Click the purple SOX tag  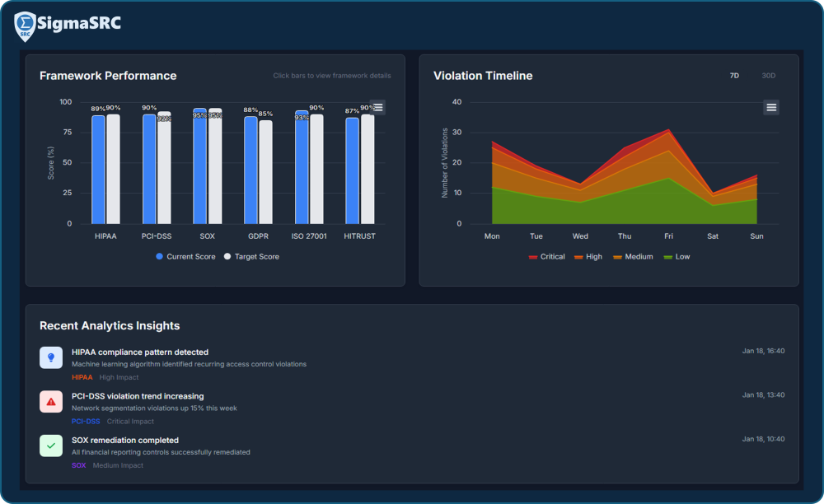point(79,465)
